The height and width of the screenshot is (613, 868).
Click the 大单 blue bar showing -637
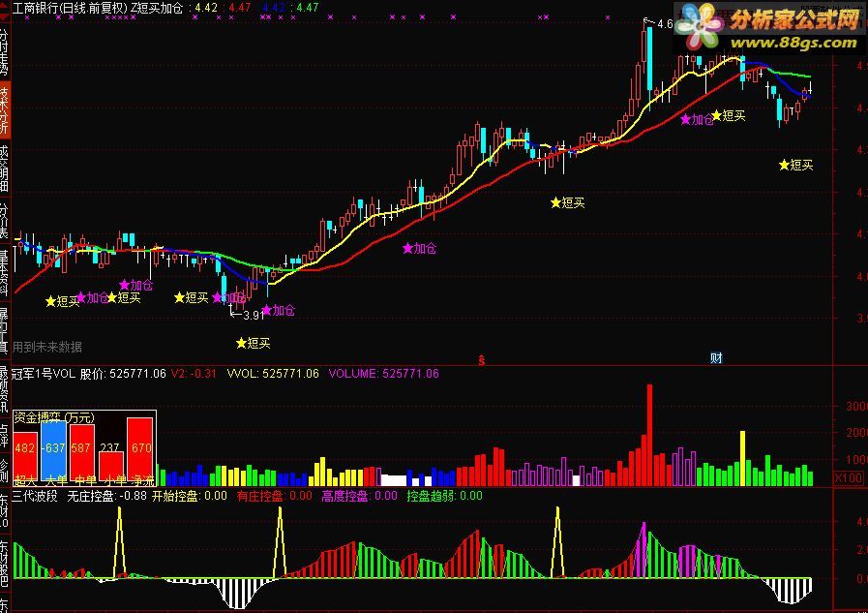(53, 449)
